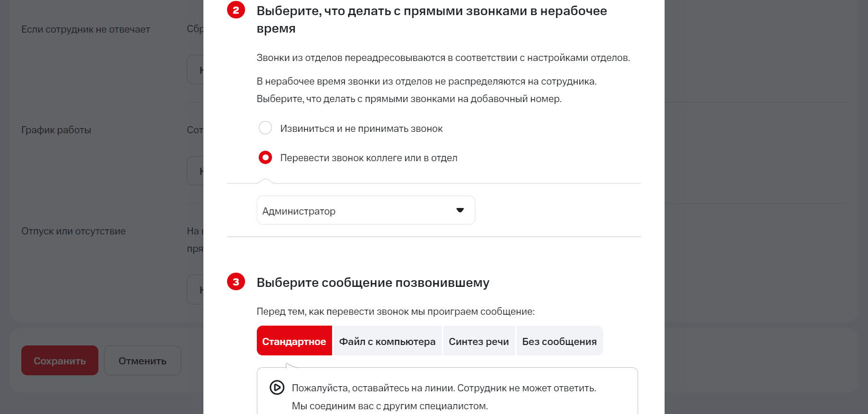Open partially hidden dropdown beside "Если сотрудник не отвечает"
This screenshot has height=414, width=868.
(195, 69)
